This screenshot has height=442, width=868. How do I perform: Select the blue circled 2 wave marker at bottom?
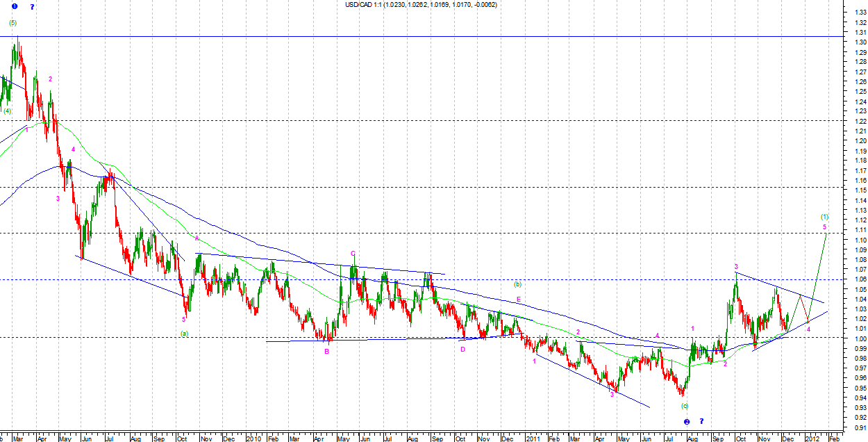click(686, 421)
